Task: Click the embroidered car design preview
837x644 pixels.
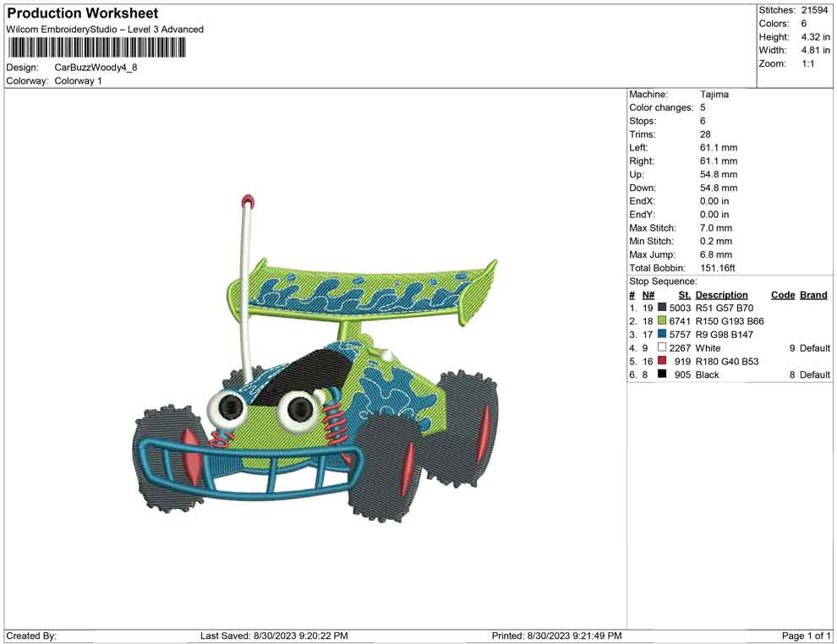Action: 315,358
